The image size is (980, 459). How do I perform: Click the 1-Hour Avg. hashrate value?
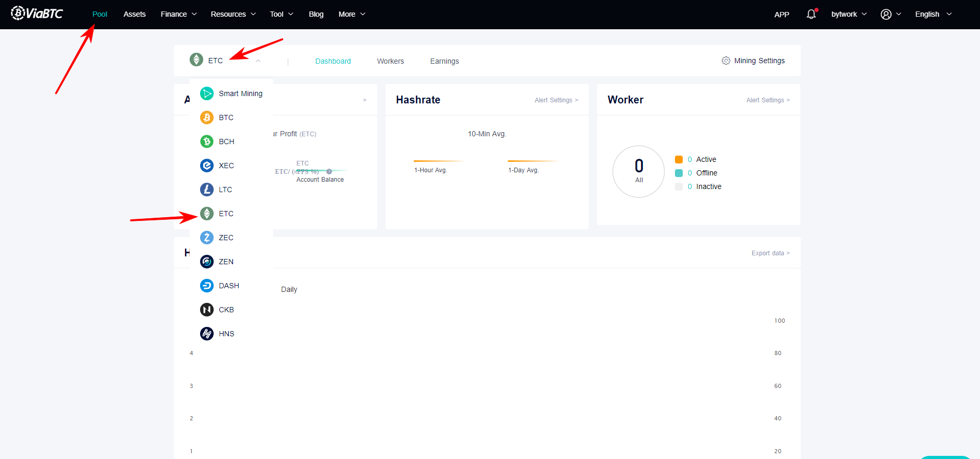point(430,170)
